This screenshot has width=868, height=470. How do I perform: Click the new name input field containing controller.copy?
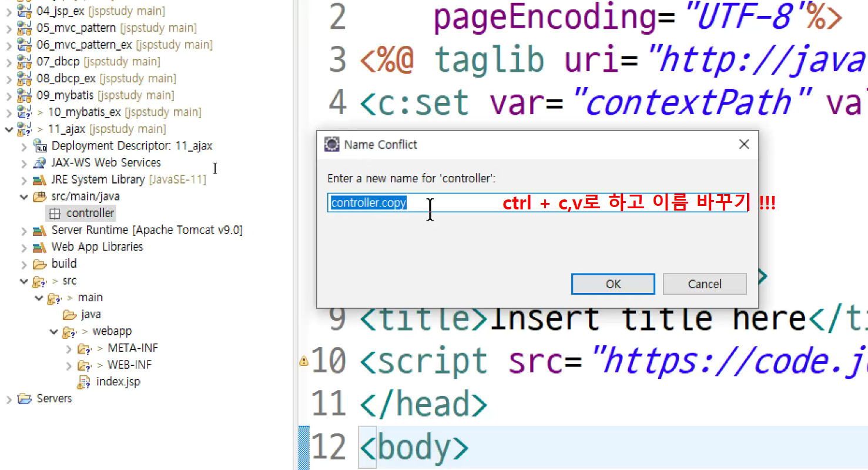(537, 203)
